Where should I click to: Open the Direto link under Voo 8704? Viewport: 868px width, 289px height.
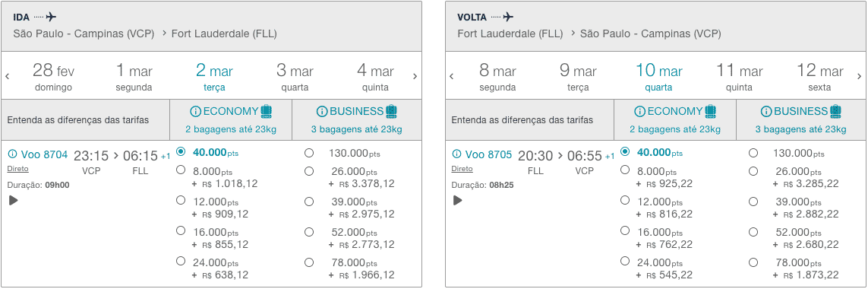pyautogui.click(x=17, y=169)
